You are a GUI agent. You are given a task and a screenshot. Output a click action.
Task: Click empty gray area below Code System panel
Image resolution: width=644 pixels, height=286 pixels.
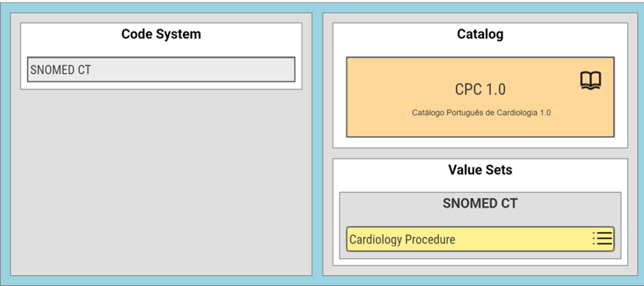161,183
